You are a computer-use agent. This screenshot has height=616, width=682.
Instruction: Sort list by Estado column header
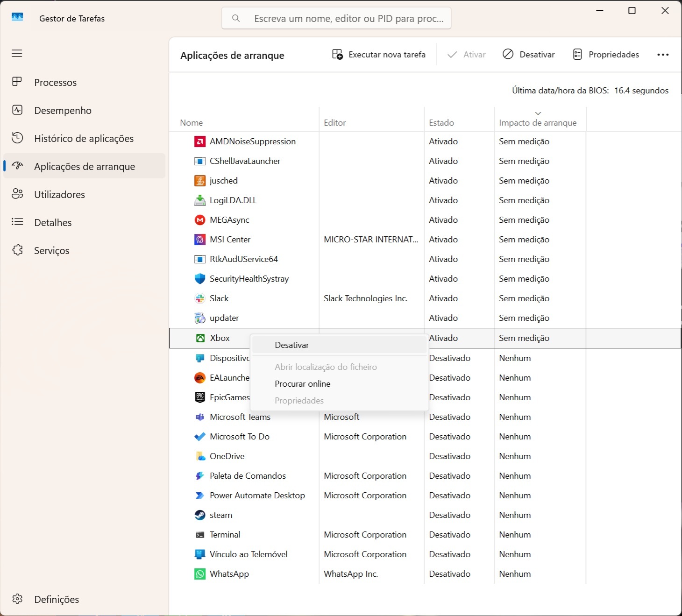tap(441, 123)
